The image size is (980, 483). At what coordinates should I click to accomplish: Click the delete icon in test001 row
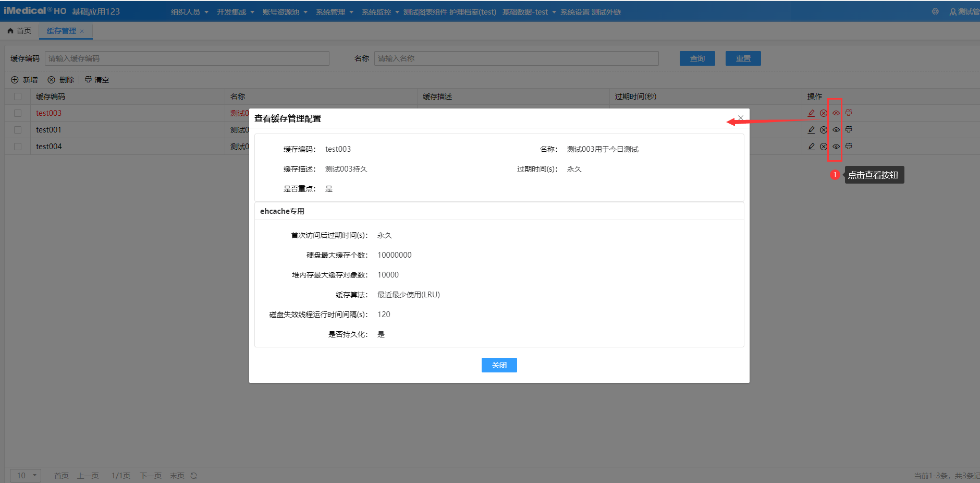click(824, 130)
